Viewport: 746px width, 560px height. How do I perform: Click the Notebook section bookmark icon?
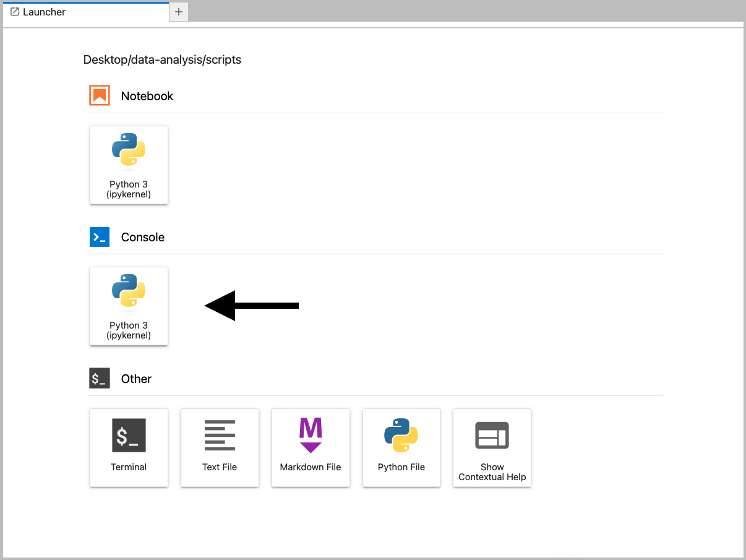pos(100,95)
